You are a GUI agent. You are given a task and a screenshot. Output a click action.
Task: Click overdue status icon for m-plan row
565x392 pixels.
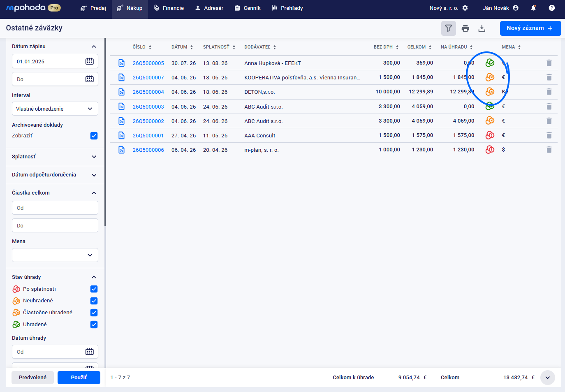coord(490,149)
